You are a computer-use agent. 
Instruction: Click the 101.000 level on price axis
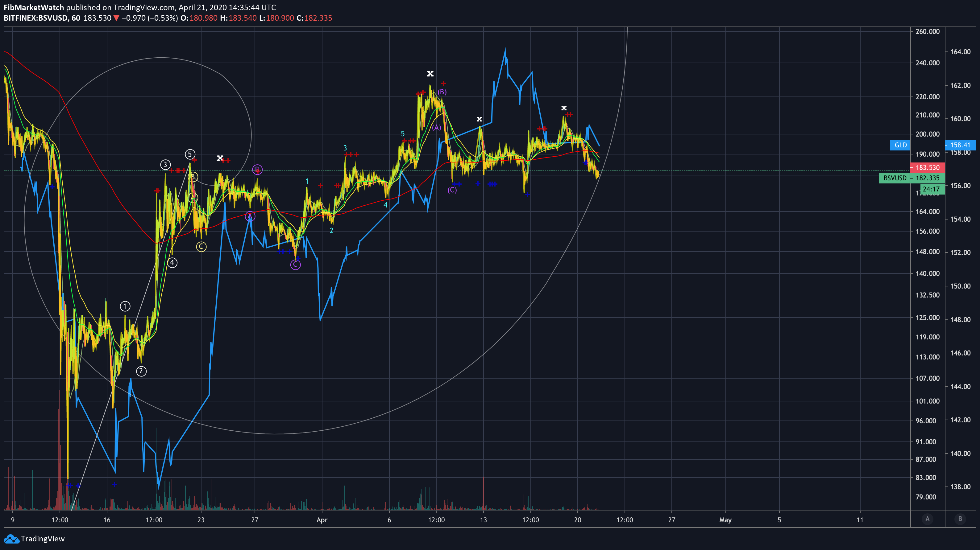(927, 401)
